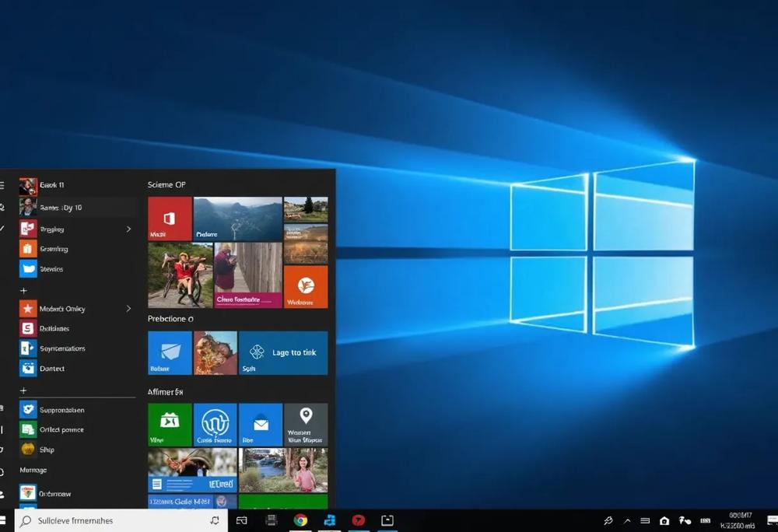Image resolution: width=778 pixels, height=532 pixels.
Task: Open the brown field photo tile
Action: [x=306, y=243]
